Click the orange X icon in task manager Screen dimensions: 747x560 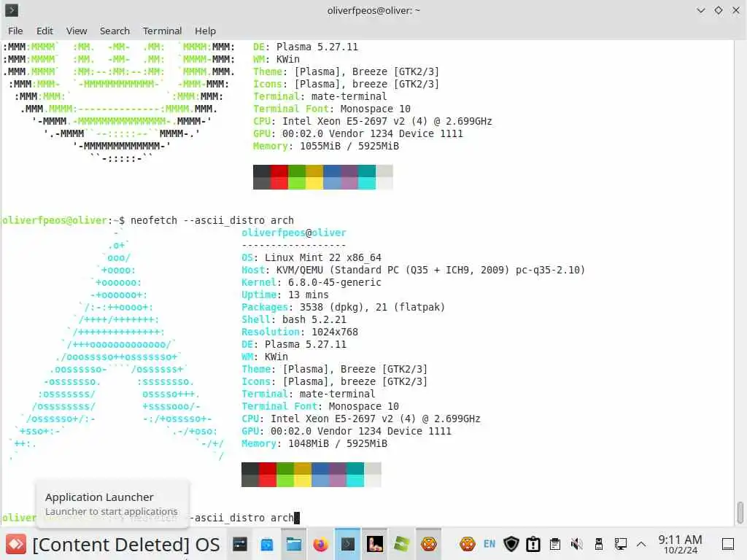[x=429, y=544]
